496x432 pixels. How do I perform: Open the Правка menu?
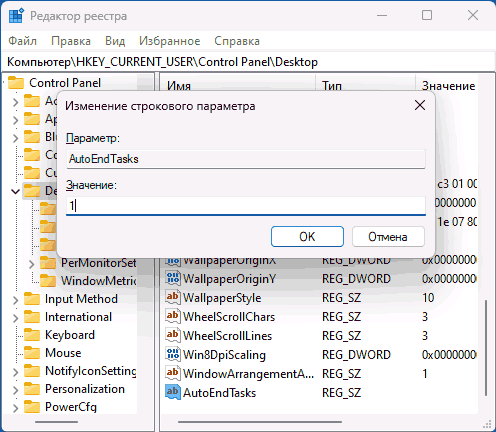coord(71,41)
